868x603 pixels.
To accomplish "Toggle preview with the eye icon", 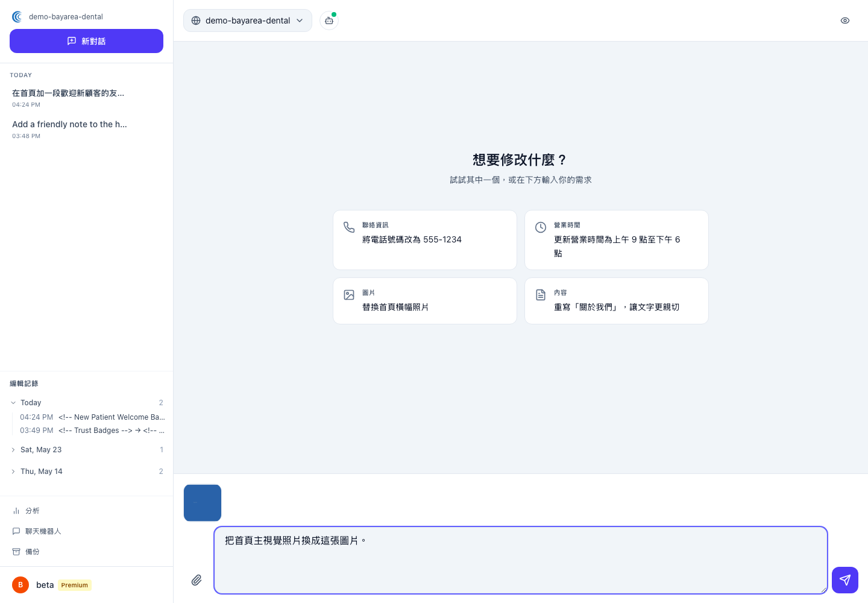I will 845,21.
